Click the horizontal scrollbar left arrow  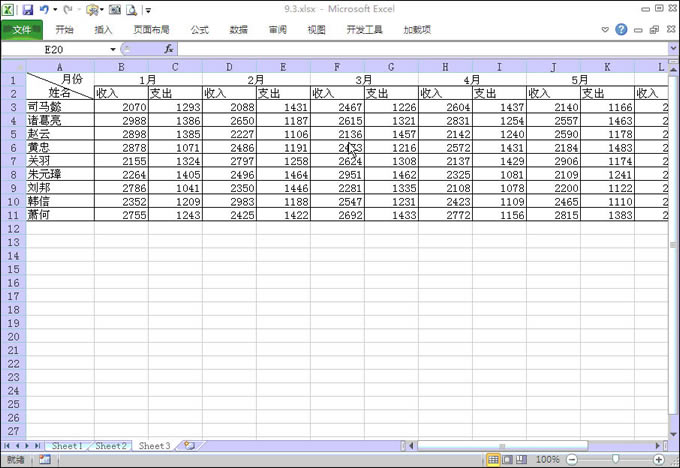[411, 445]
